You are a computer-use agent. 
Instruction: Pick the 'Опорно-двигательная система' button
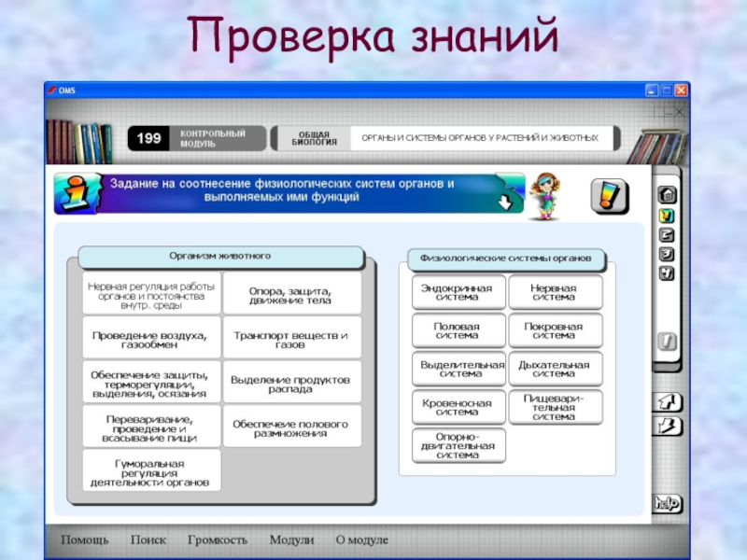coord(458,445)
